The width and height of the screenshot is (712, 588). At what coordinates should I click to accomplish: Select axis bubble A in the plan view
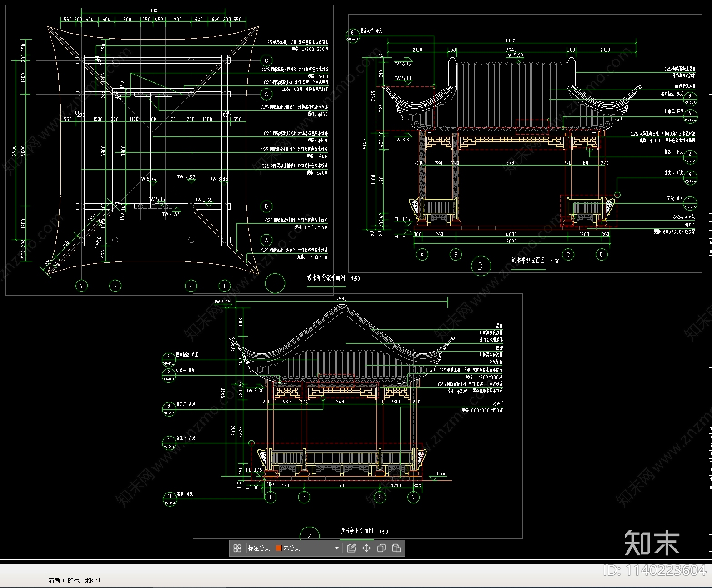[x=266, y=240]
